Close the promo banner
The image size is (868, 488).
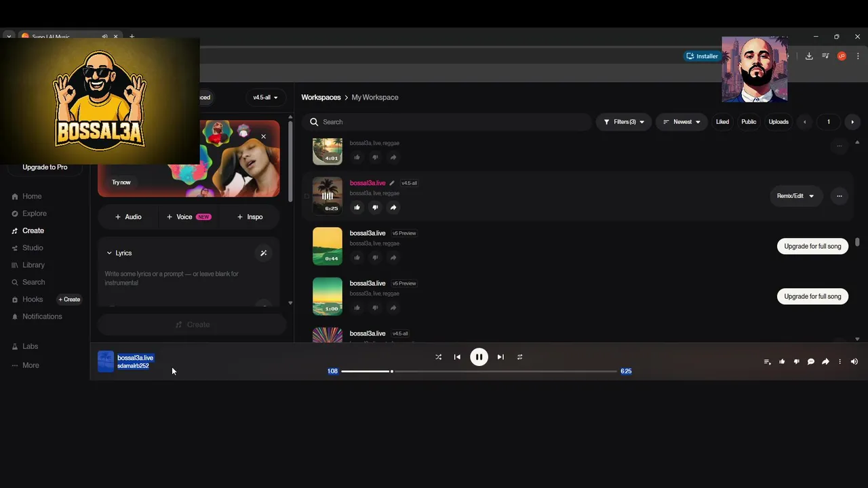(263, 137)
